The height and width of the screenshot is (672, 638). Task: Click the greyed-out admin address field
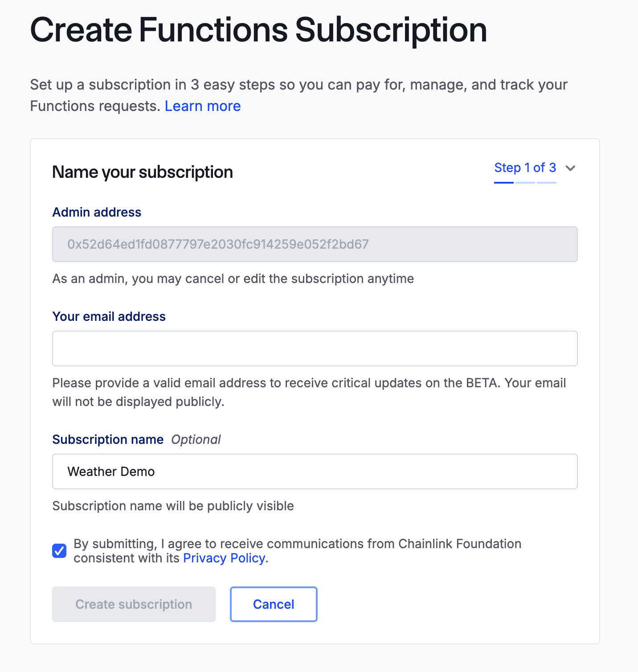pyautogui.click(x=315, y=244)
